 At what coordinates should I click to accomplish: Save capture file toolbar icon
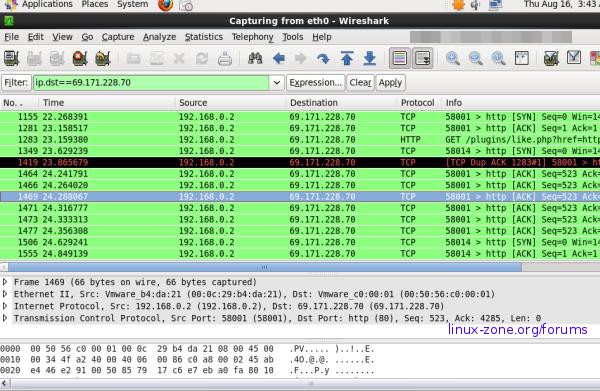(157, 59)
